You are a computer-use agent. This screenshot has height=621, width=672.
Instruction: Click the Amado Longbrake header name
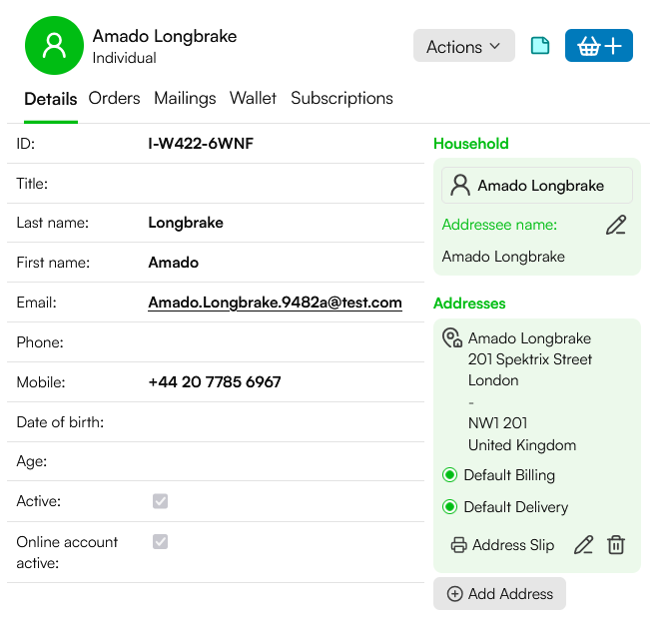click(x=165, y=36)
